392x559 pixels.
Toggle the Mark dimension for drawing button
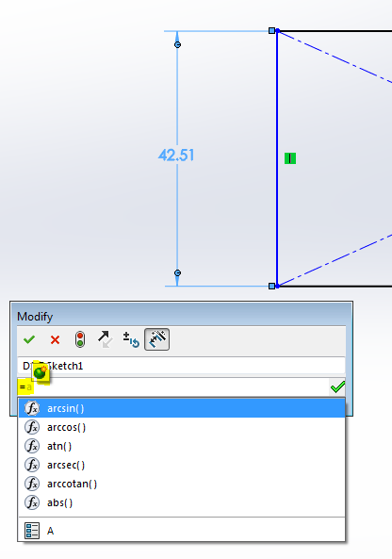[x=156, y=339]
